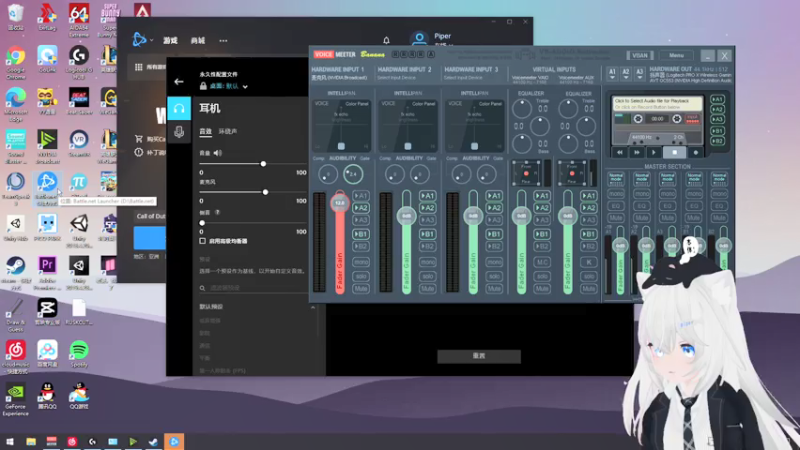Open File Explorer from taskbar
Screen dimensions: 800x450
pyautogui.click(x=31, y=441)
